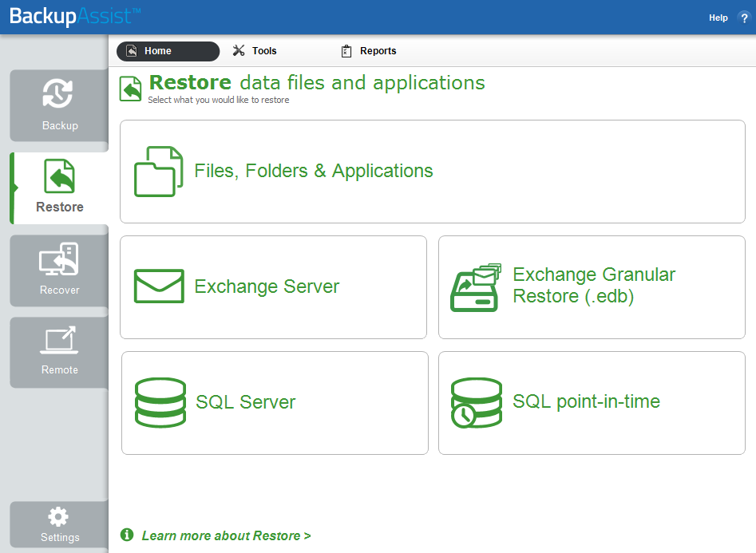The height and width of the screenshot is (553, 756).
Task: Open Settings gear in sidebar
Action: 58,517
